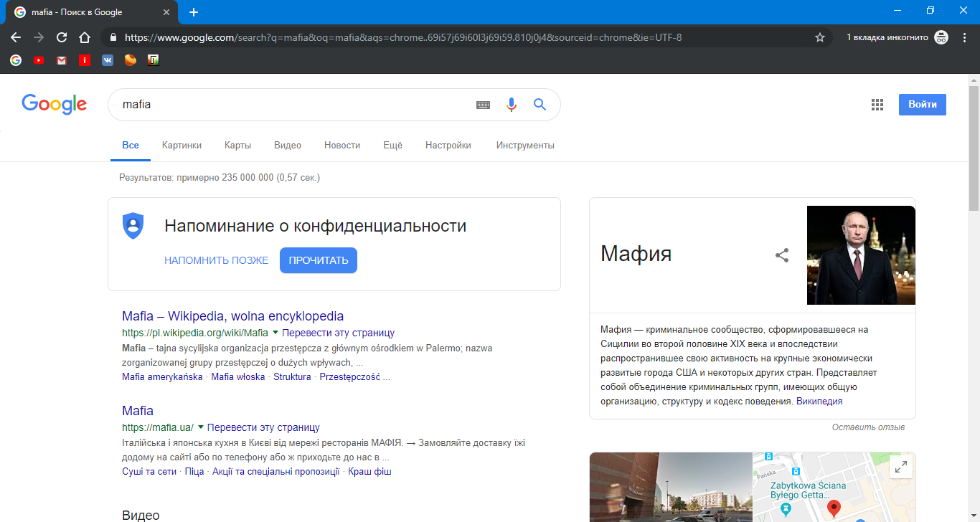Open the knowledge panel portrait image

(861, 255)
